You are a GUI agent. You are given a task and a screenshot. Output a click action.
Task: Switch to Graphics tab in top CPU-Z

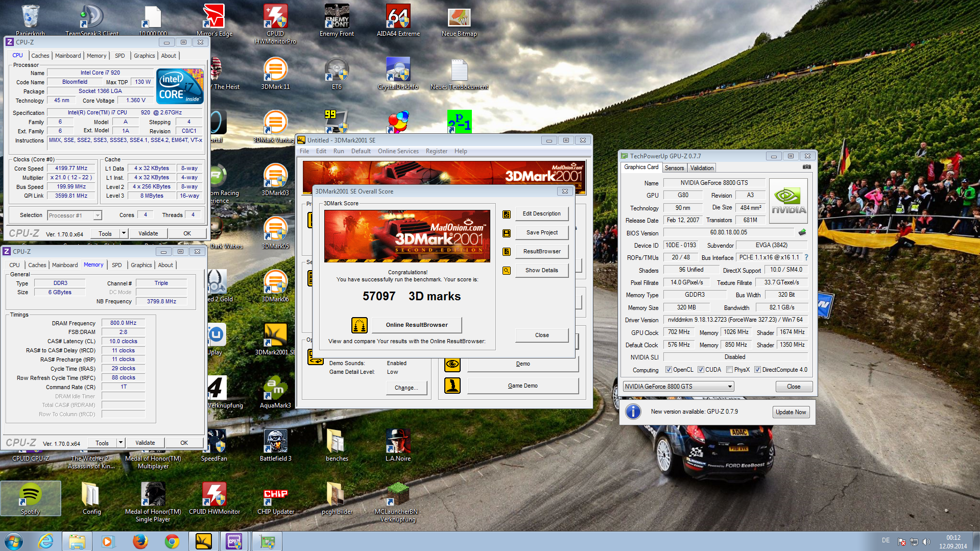pyautogui.click(x=144, y=56)
